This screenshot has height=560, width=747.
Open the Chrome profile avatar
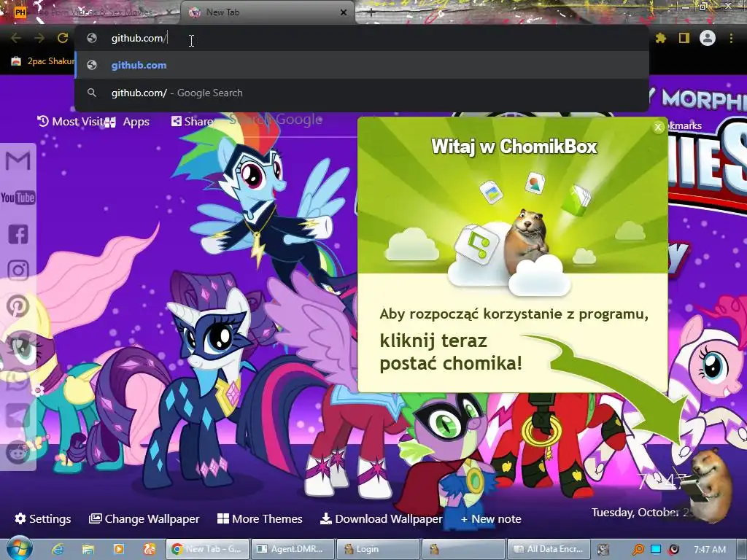708,38
